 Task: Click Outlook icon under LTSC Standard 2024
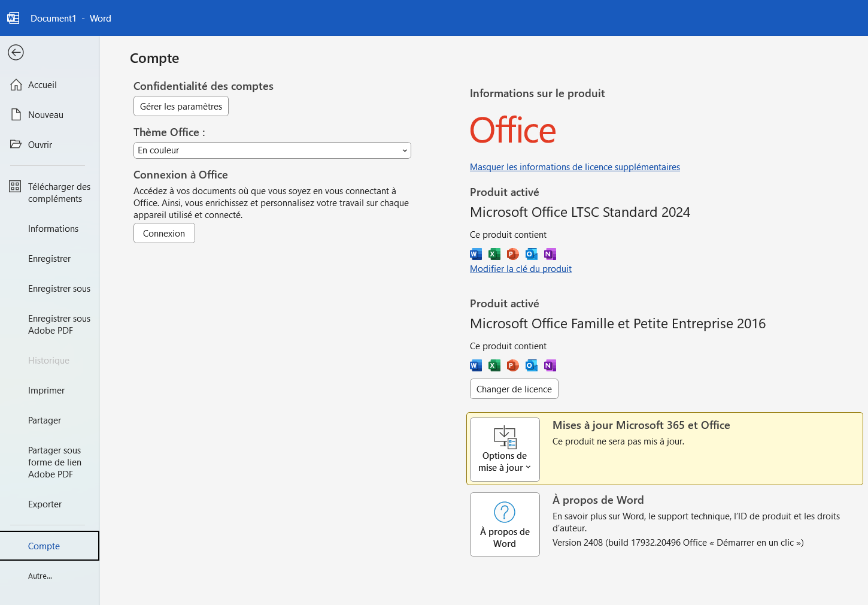(x=532, y=254)
